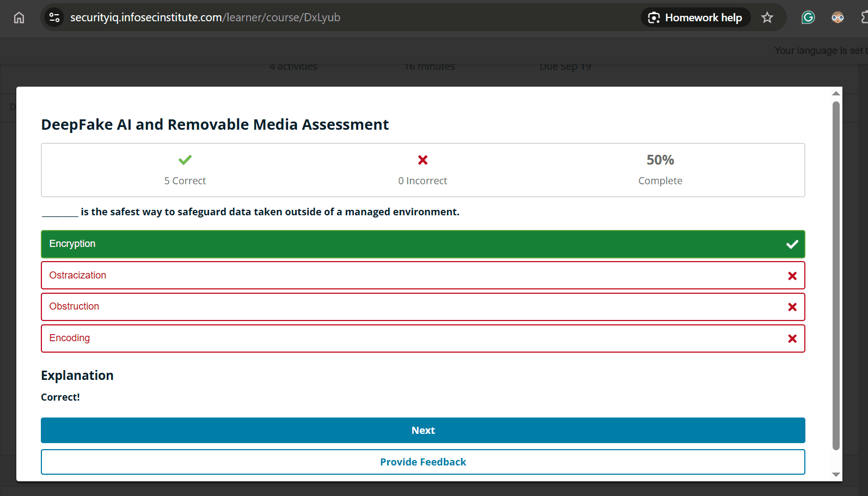
Task: Click the red Incorrect X icon
Action: point(423,160)
